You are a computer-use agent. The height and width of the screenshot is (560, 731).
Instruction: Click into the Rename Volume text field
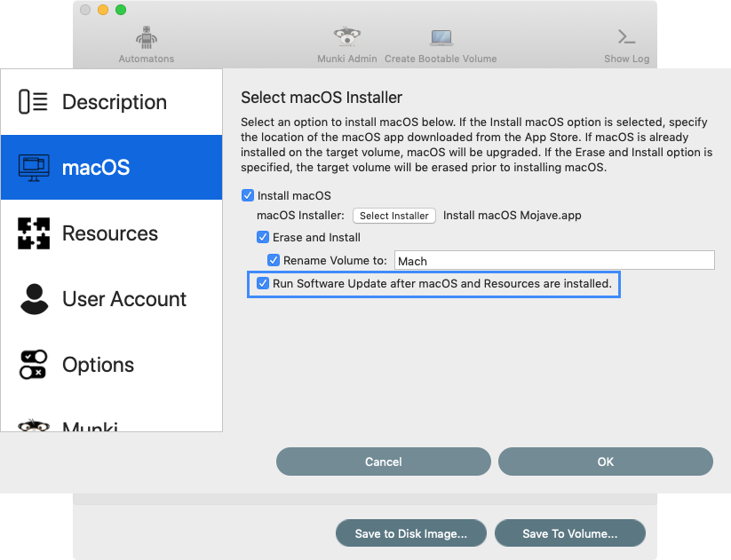(x=554, y=260)
